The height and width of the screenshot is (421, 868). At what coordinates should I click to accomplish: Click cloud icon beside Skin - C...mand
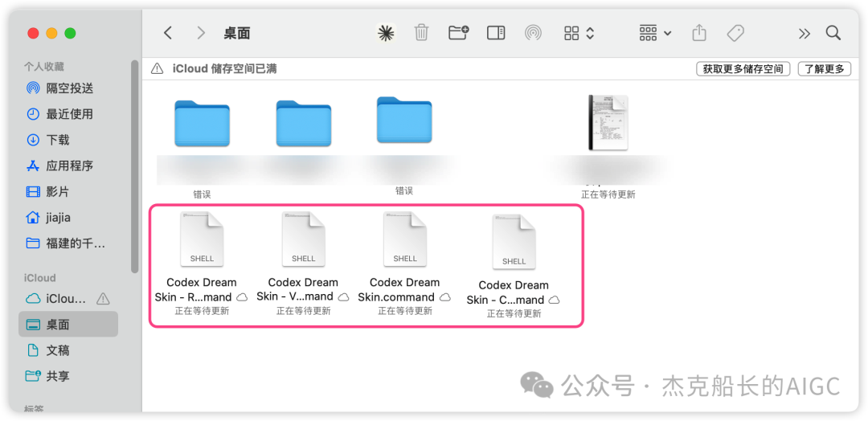pos(554,300)
